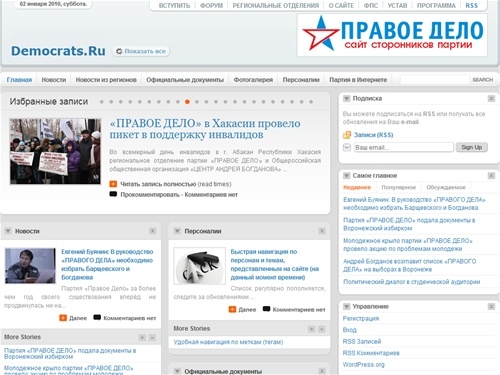Close the Управление widget
Screen dimensions: 500x375
point(491,307)
